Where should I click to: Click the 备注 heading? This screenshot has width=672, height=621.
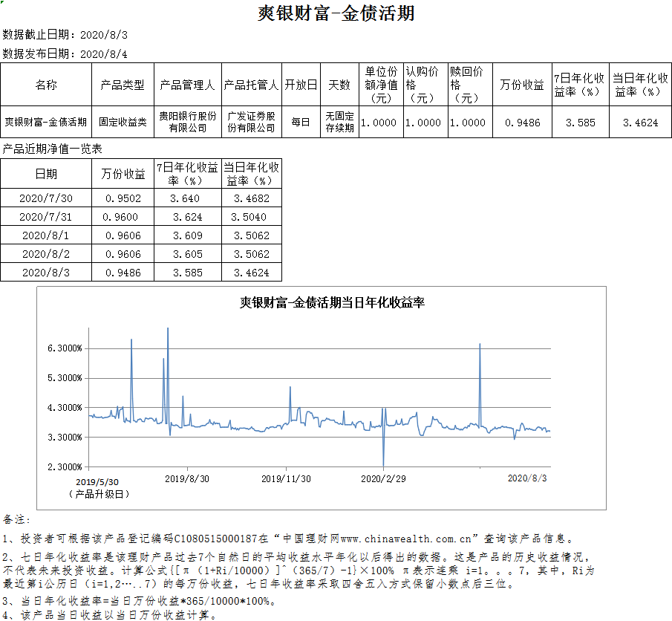17,520
